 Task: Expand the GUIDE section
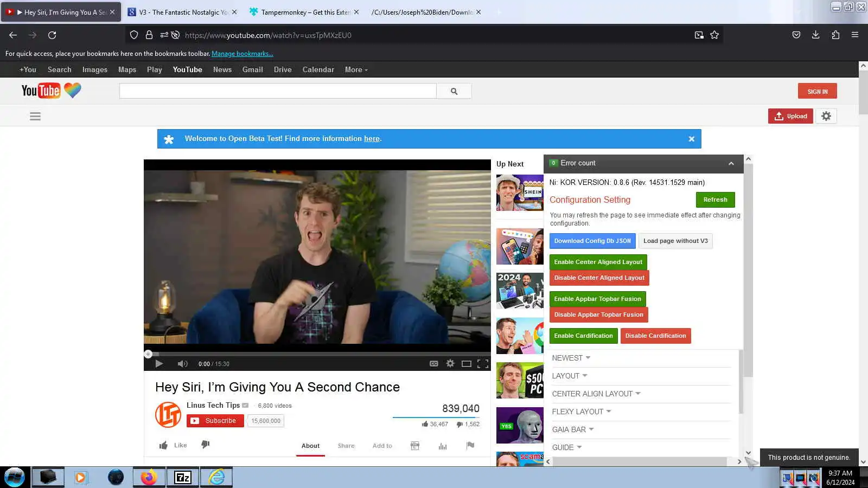click(567, 447)
